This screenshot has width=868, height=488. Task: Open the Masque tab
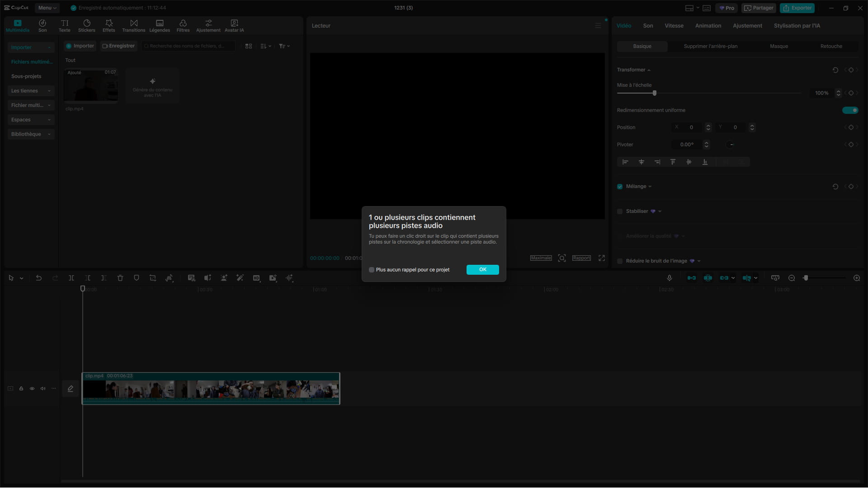[x=778, y=46]
